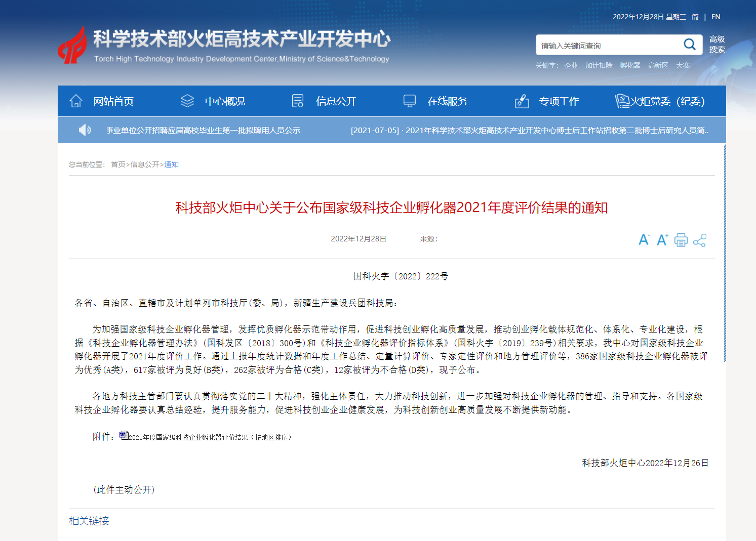Click the document icon beside 信息公开

[x=298, y=101]
